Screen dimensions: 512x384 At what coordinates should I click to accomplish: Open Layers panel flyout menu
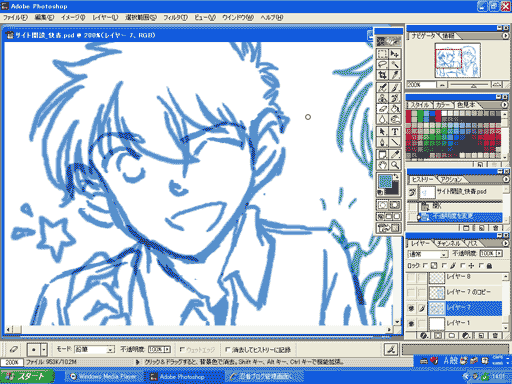pyautogui.click(x=506, y=244)
